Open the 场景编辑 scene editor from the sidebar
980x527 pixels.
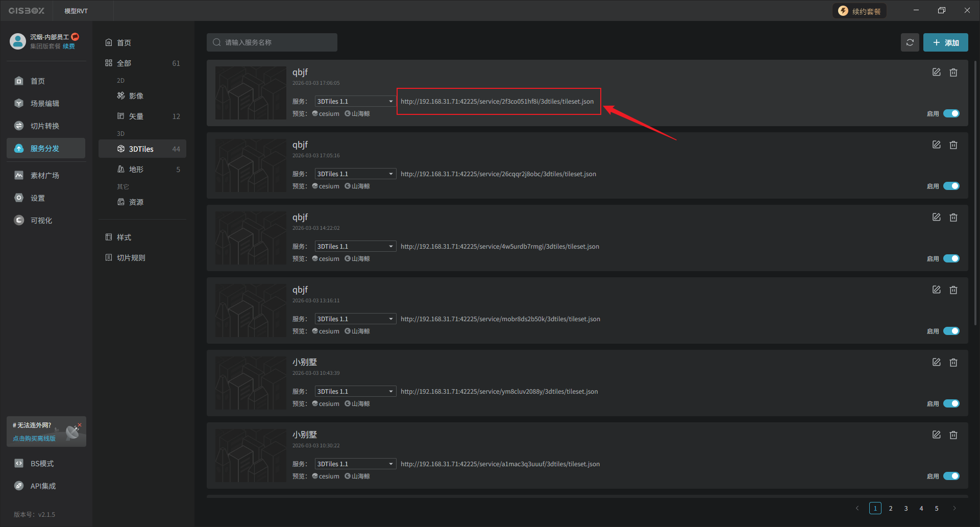click(45, 104)
